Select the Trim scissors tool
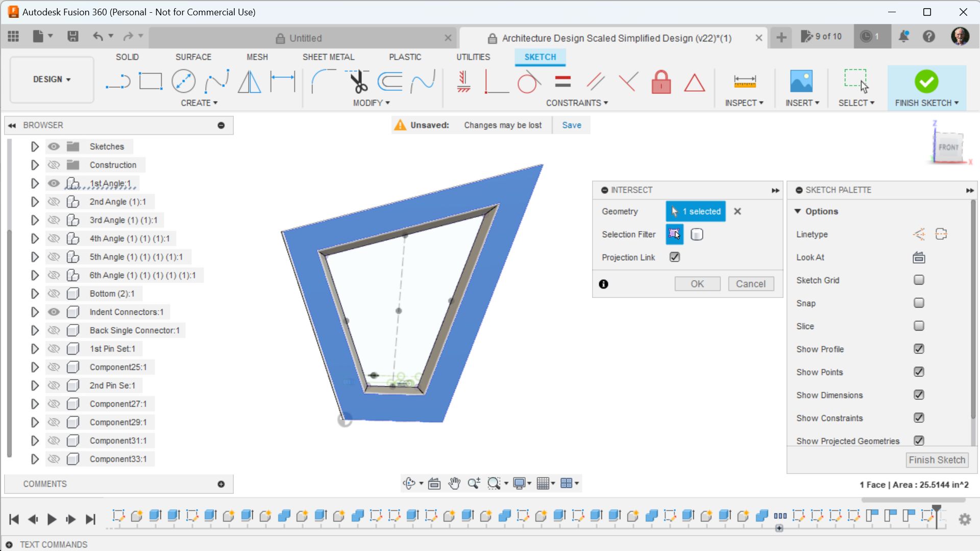This screenshot has height=551, width=980. pyautogui.click(x=357, y=82)
